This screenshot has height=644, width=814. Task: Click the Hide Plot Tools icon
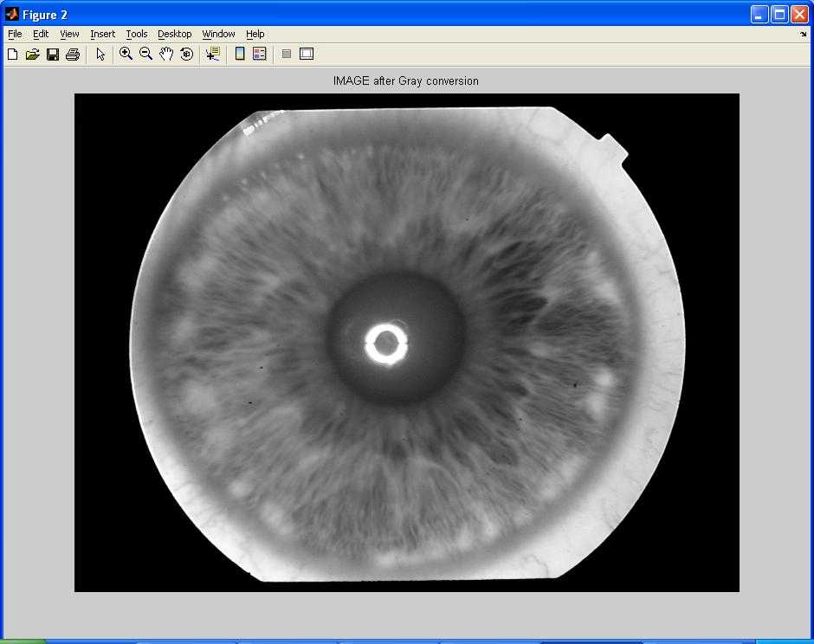(x=287, y=54)
